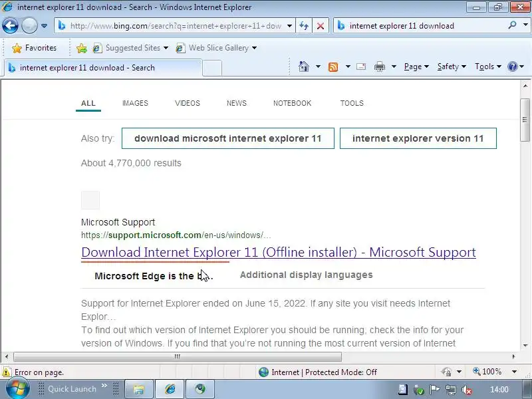Click the Internet Explorer taskbar button

[170, 389]
